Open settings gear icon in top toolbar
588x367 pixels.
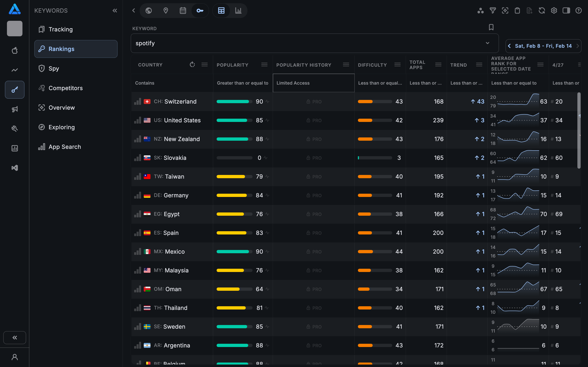(x=554, y=10)
